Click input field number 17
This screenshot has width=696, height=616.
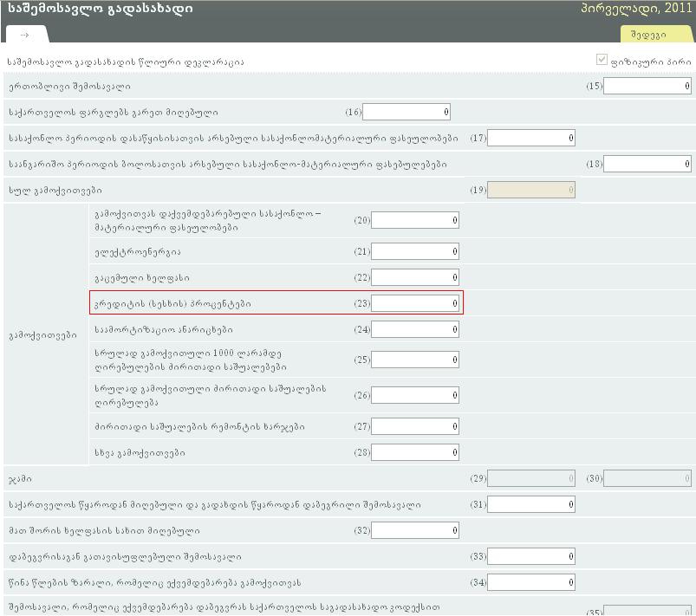(530, 138)
